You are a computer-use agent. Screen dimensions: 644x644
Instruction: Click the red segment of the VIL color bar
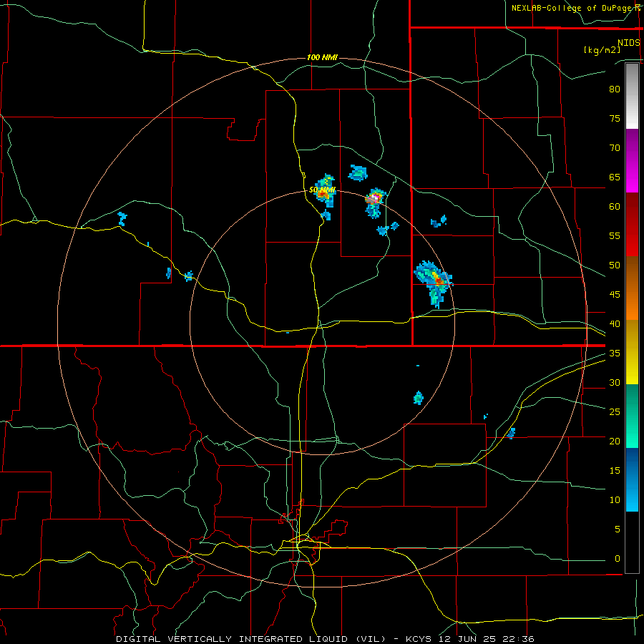tap(632, 225)
